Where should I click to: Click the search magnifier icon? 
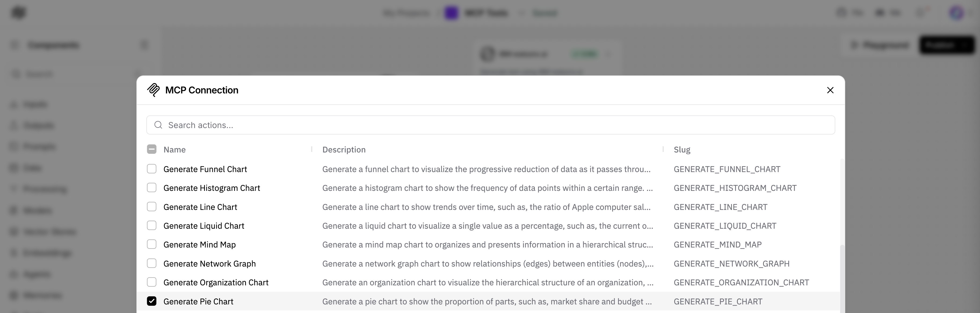158,125
